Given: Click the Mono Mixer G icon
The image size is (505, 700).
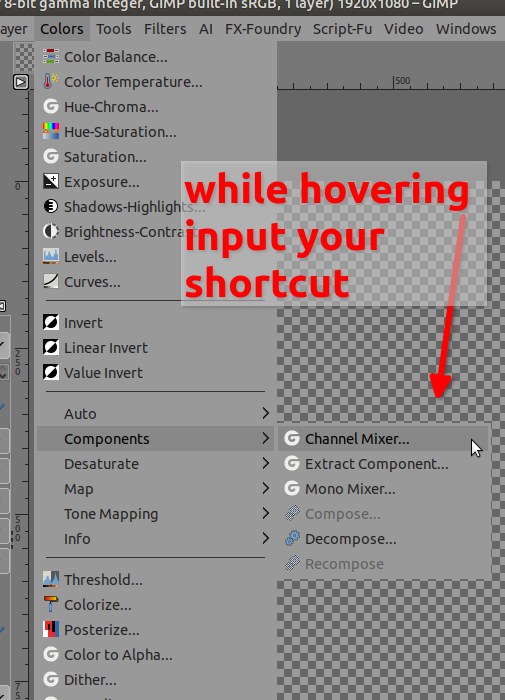Looking at the screenshot, I should 292,488.
